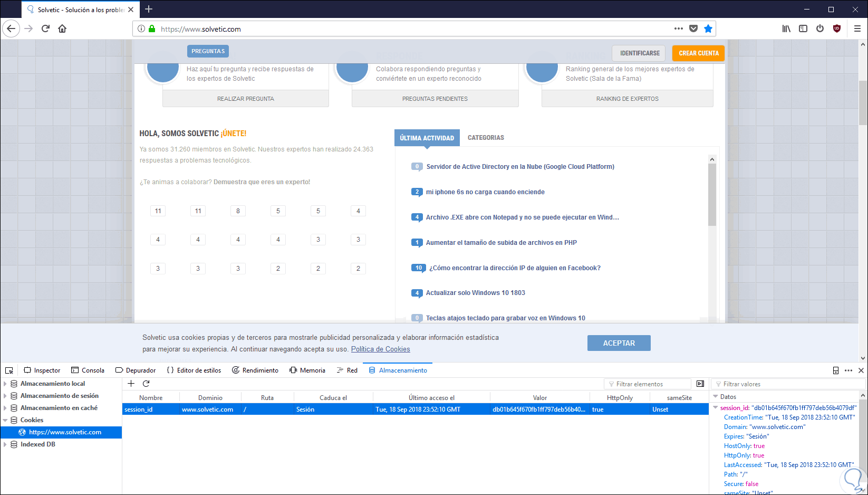
Task: Expand Almacenamiento en caché tree node
Action: pos(5,408)
